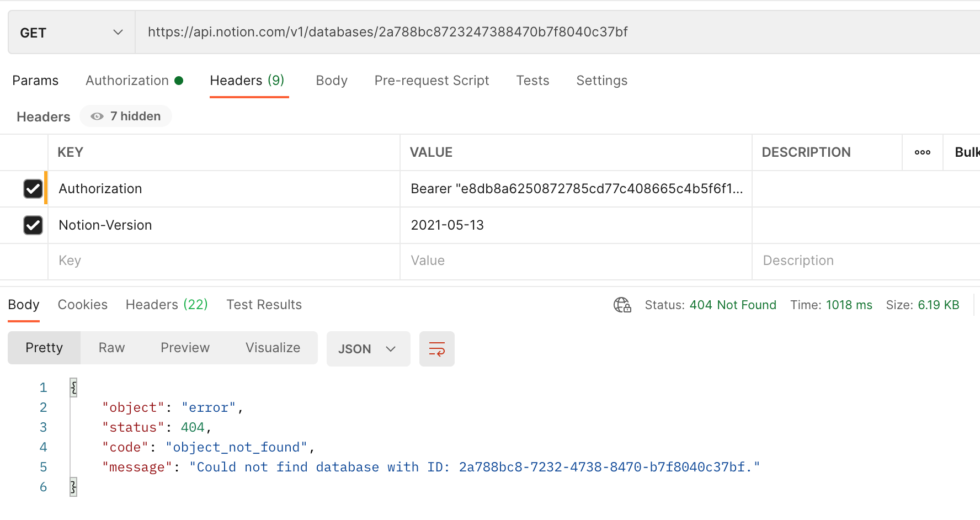Open the Authorization tab
The image size is (980, 520).
coord(134,81)
